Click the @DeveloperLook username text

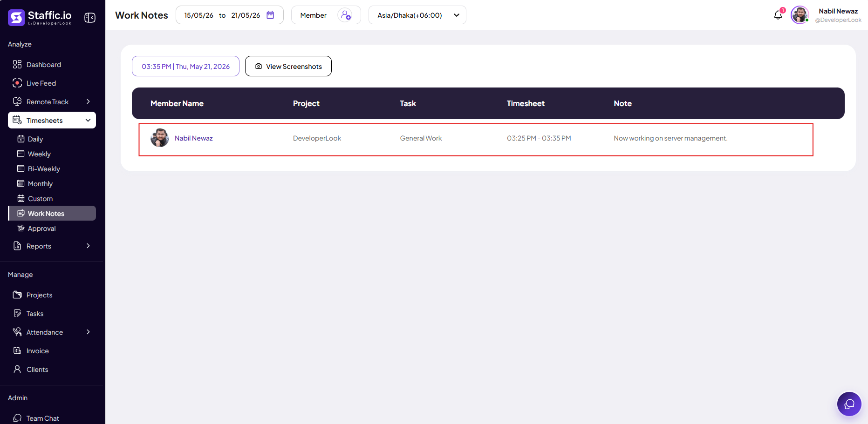coord(838,20)
